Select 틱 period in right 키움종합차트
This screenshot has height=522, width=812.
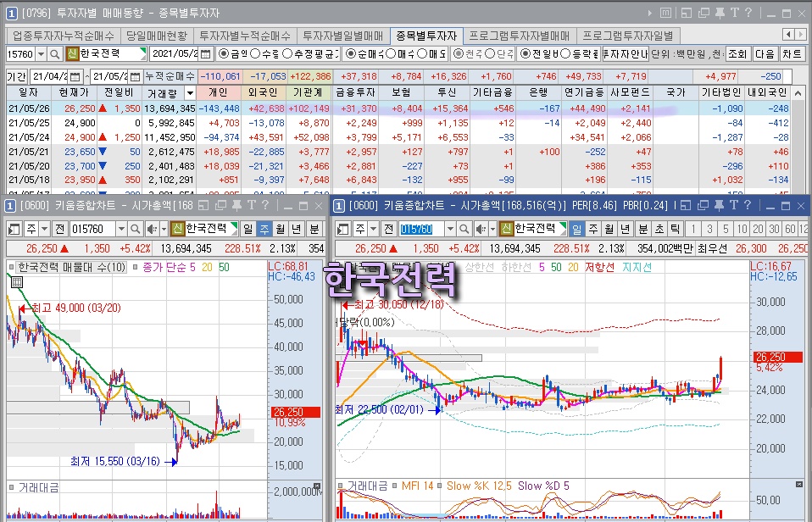click(675, 229)
